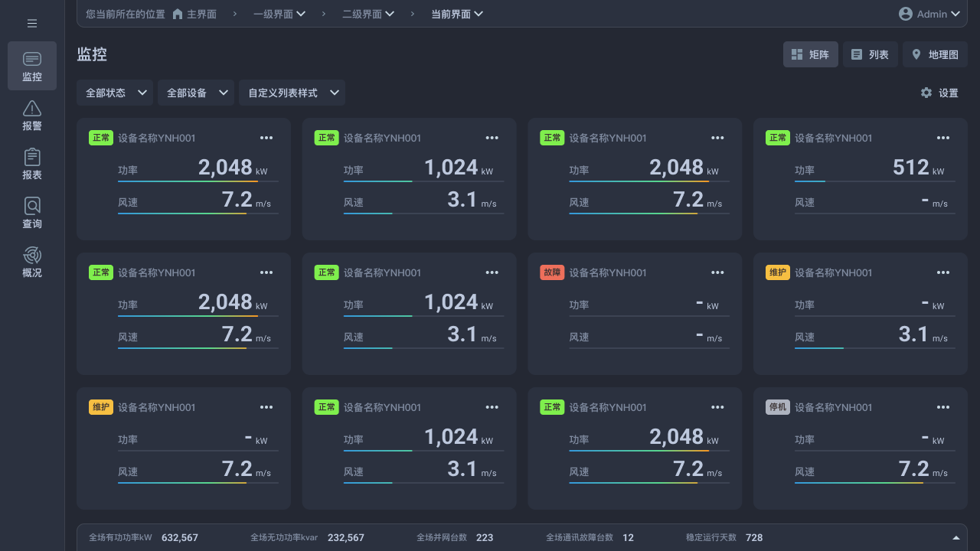The image size is (980, 551).
Task: Click the red 故障 status badge
Action: tap(552, 272)
